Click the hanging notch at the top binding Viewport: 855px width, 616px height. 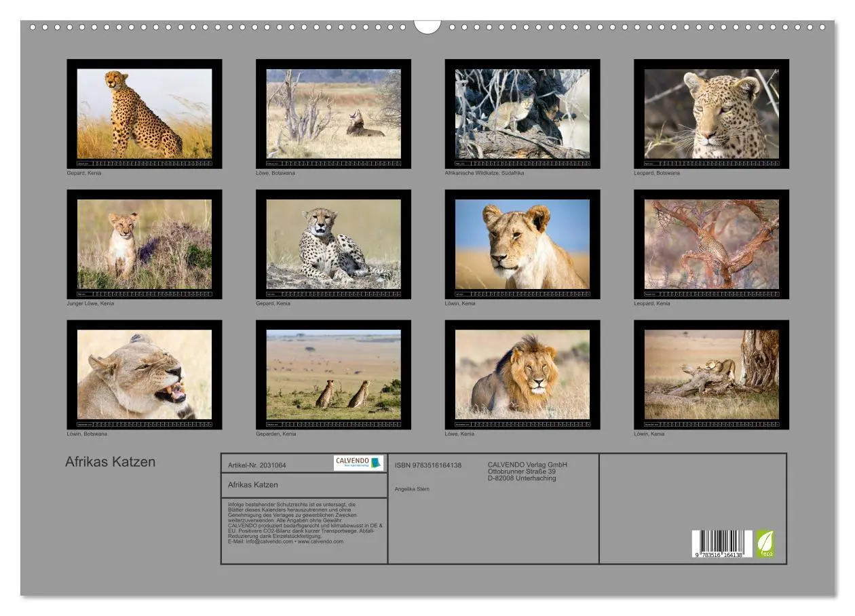pos(427,26)
